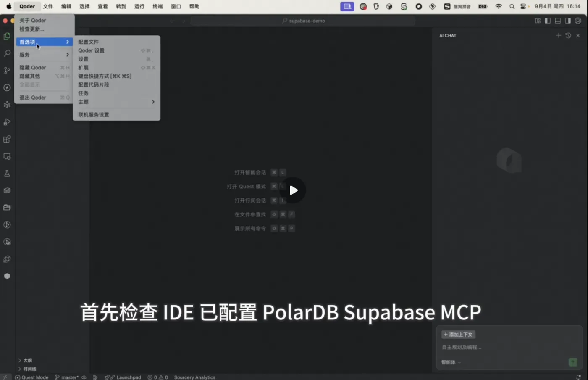Open the 终端 terminal menu

[x=157, y=6]
